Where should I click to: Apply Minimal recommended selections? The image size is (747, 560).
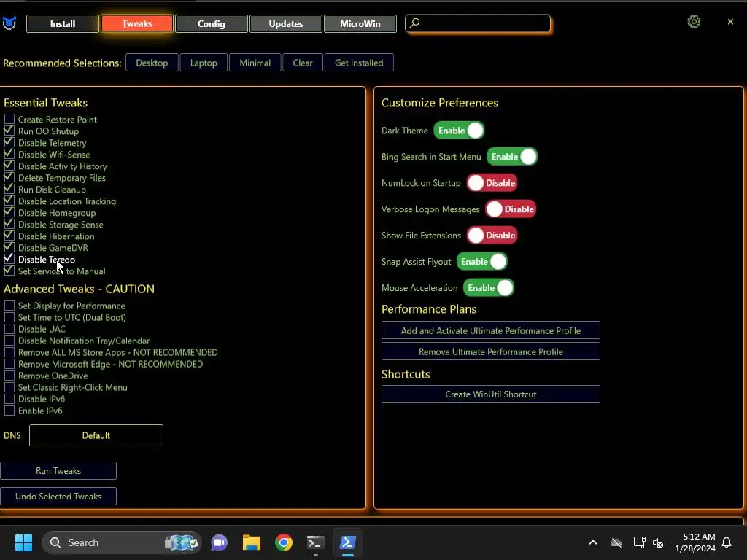coord(255,63)
